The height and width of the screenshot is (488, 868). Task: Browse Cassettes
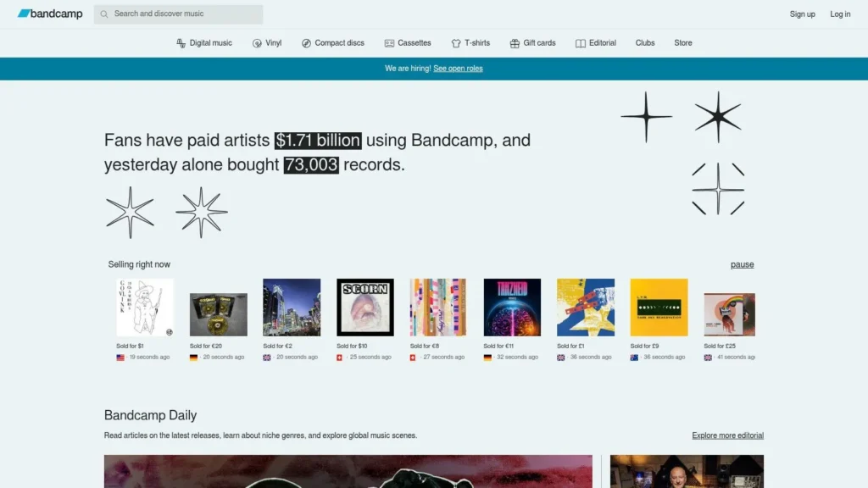point(414,43)
